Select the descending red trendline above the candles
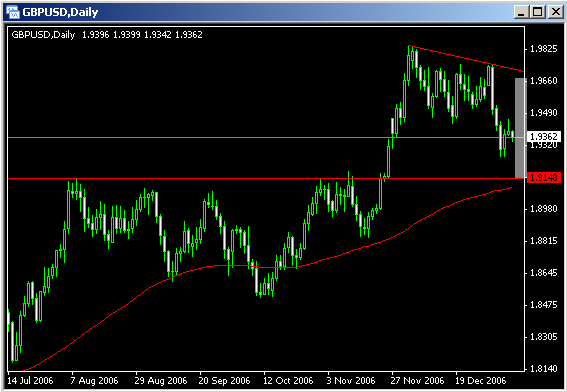 [x=466, y=58]
